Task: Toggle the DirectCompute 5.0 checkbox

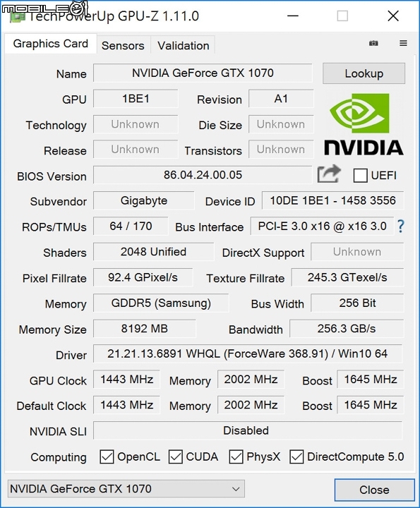Action: coord(296,456)
